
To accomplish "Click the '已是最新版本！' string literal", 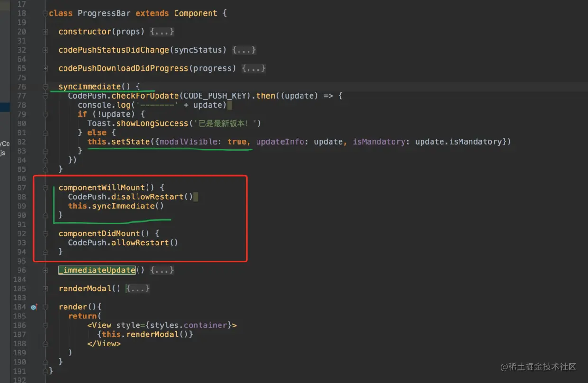I will click(225, 123).
